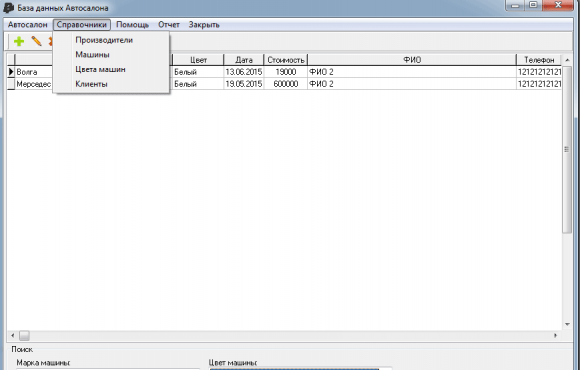Click the application icon in title bar

[x=8, y=7]
